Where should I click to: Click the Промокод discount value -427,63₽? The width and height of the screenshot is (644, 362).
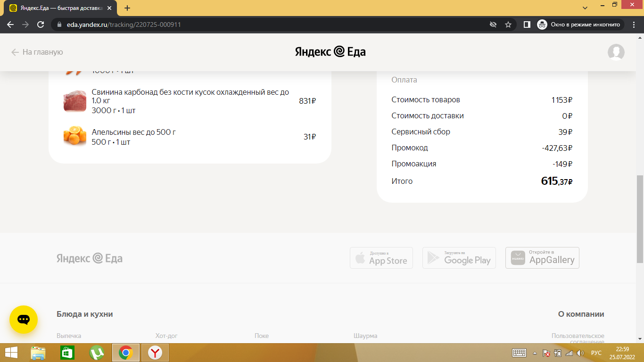557,148
